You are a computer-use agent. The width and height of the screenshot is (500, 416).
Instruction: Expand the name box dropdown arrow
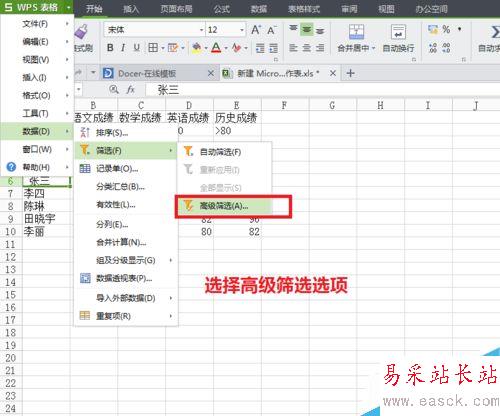(79, 89)
